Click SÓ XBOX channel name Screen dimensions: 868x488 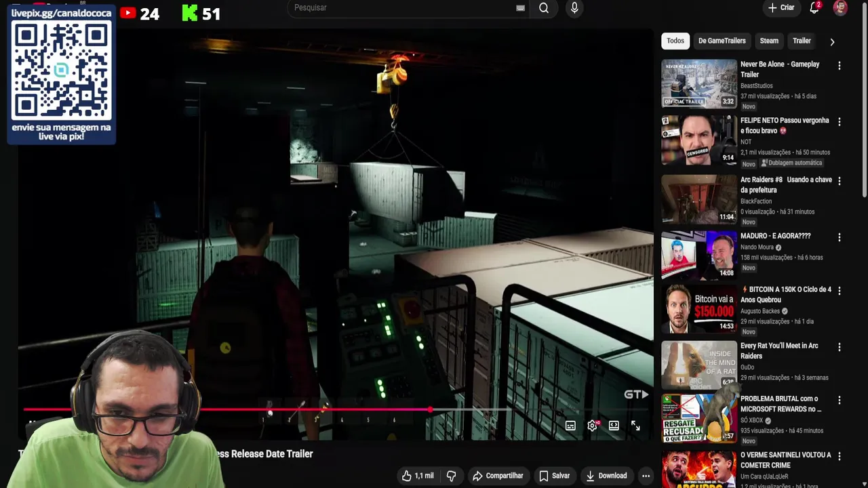[x=751, y=420]
